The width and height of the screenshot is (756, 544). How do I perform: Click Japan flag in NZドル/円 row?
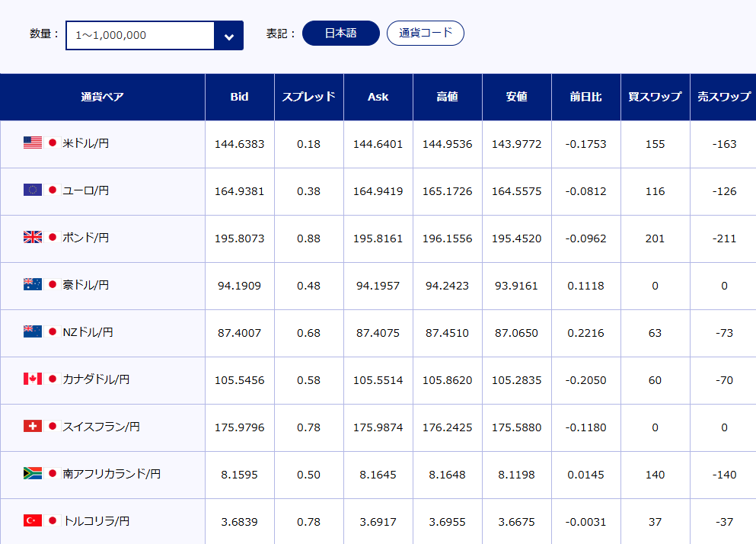[53, 331]
